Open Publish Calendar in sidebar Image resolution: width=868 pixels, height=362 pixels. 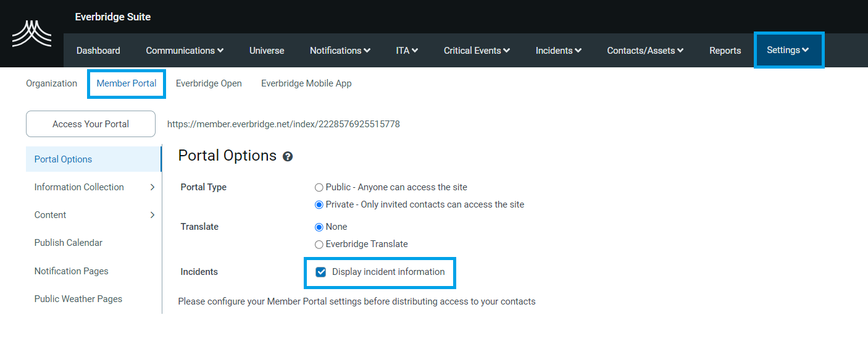coord(69,243)
